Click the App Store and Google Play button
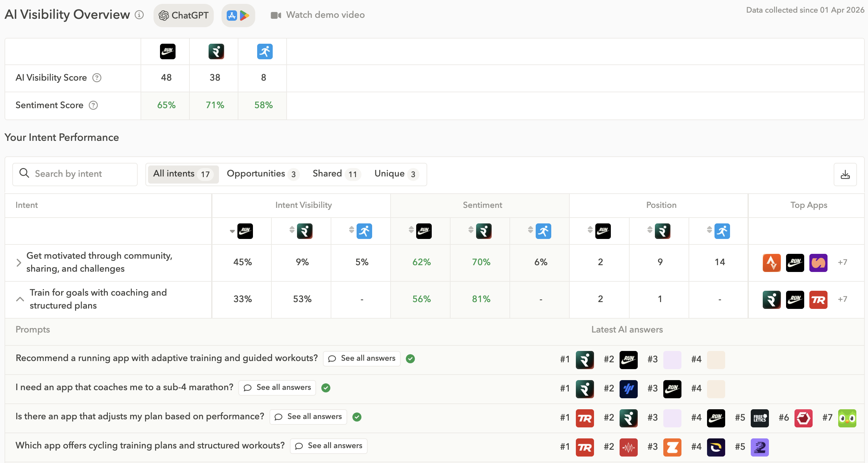Screen dimensions: 868x463 tap(238, 15)
